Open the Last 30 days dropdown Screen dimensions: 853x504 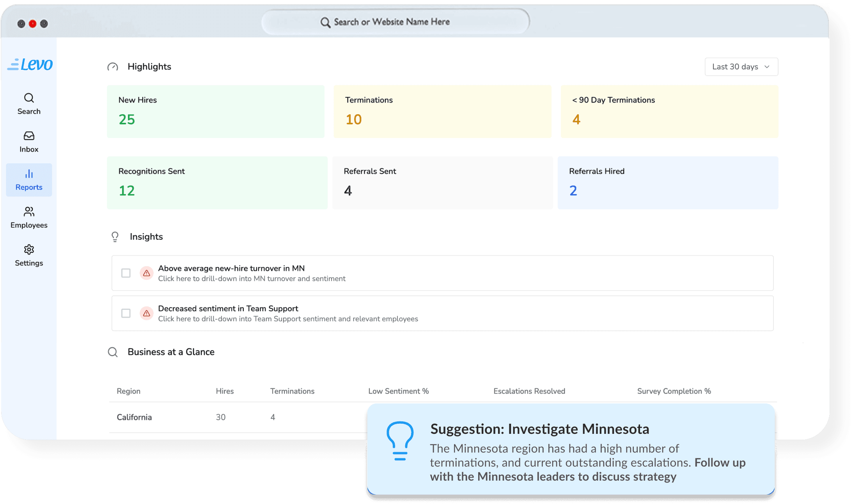tap(735, 67)
